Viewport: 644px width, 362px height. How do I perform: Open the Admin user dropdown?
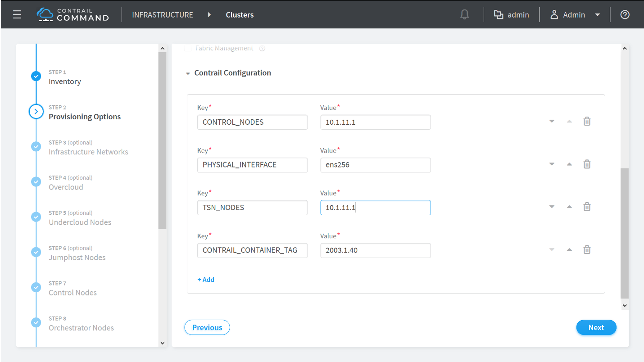[x=575, y=15]
